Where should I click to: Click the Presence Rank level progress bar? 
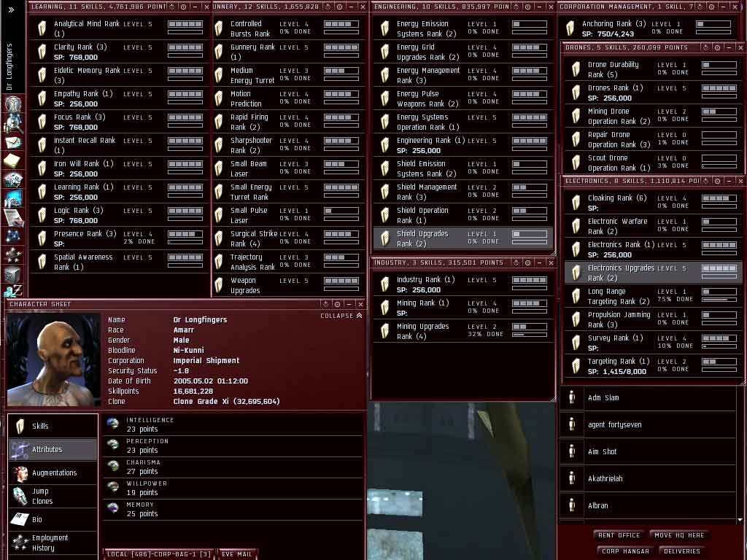185,234
